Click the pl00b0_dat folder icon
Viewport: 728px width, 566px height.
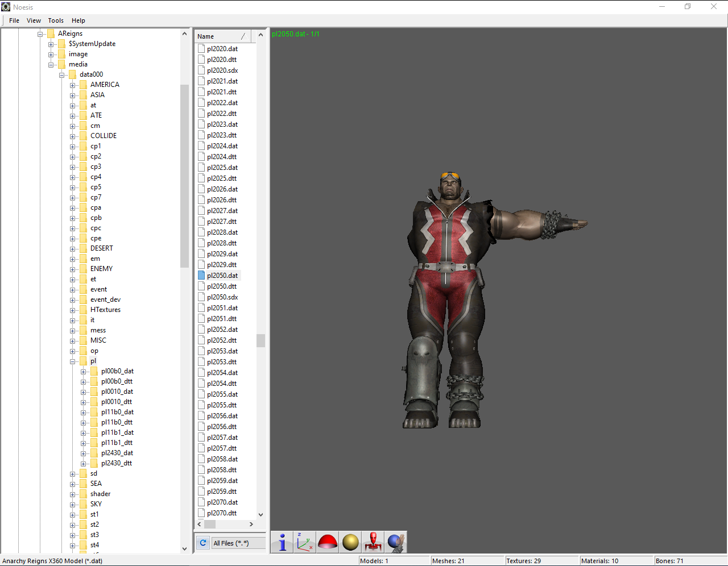click(x=94, y=371)
